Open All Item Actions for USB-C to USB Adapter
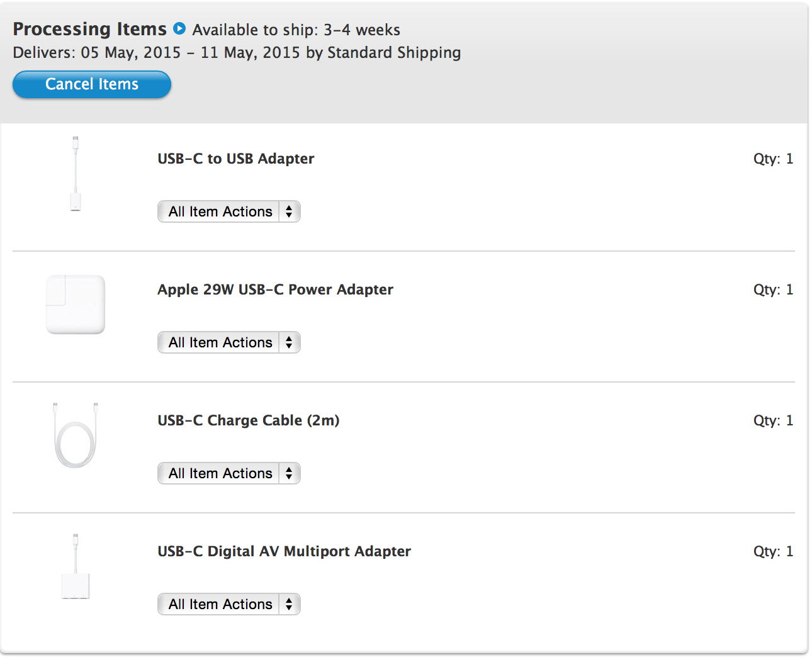Screen dimensions: 812x667 tap(229, 211)
